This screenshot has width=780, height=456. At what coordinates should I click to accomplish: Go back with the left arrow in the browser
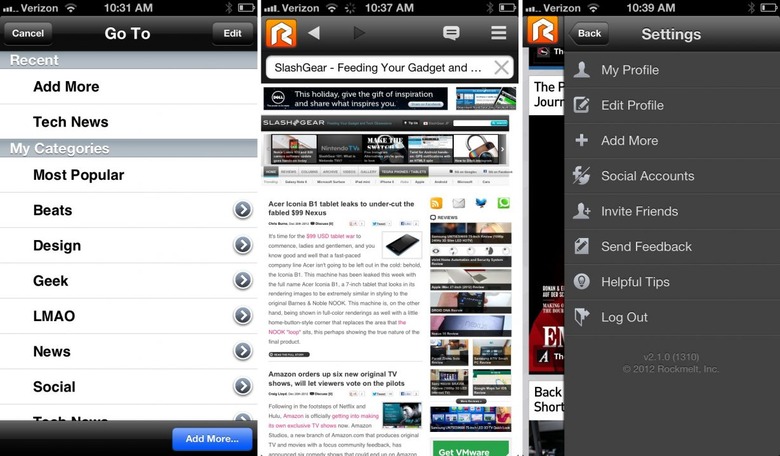[314, 33]
